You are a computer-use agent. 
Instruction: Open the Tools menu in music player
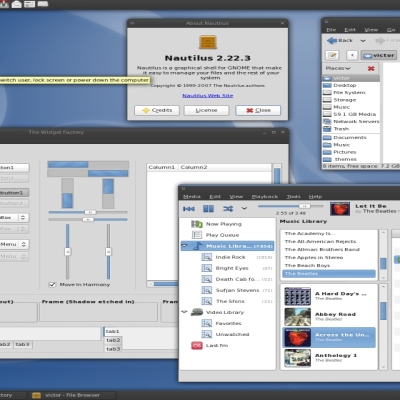click(293, 197)
